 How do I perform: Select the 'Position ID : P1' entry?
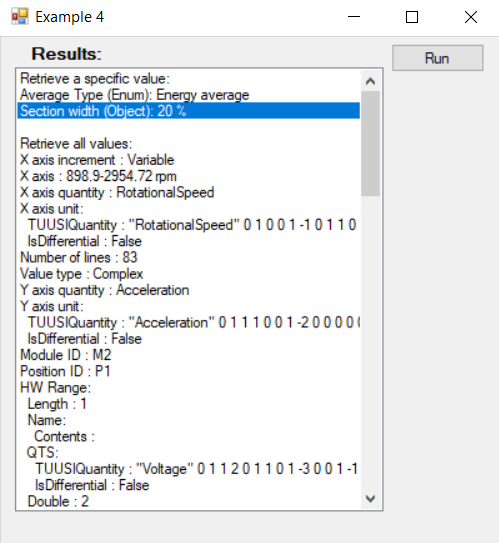click(189, 371)
